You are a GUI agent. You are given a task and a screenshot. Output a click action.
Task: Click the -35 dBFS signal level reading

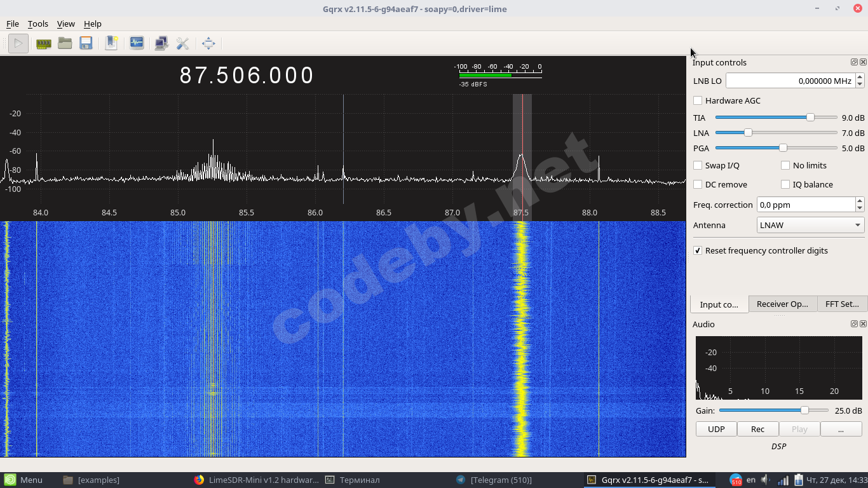(x=473, y=84)
